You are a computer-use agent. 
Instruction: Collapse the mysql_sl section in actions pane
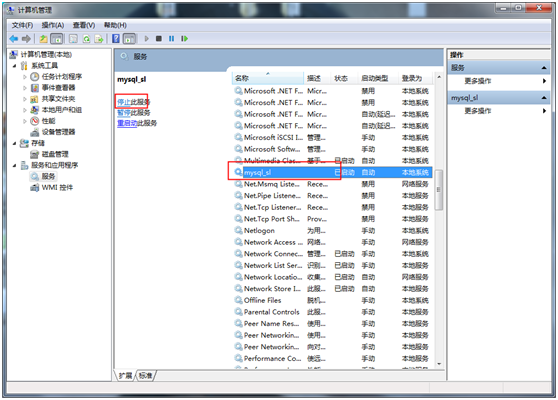tap(544, 98)
